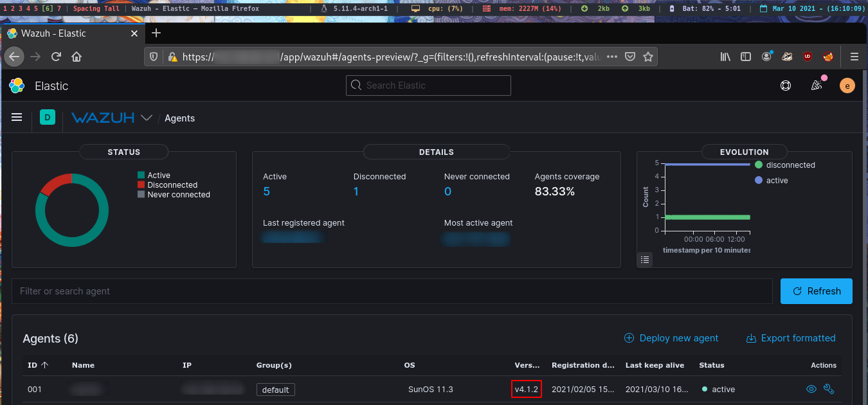Click the Spacing Tall layout indicator
This screenshot has height=405, width=868.
pyautogui.click(x=96, y=9)
